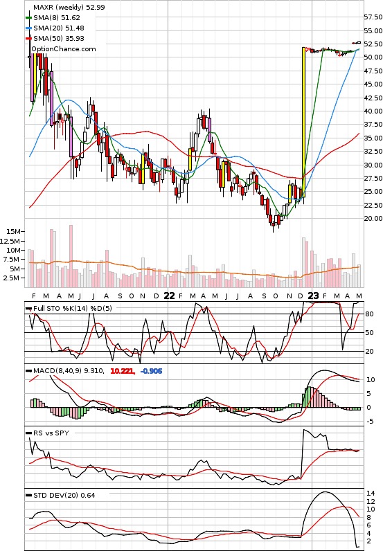Select the 15M volume axis label

click(13, 232)
